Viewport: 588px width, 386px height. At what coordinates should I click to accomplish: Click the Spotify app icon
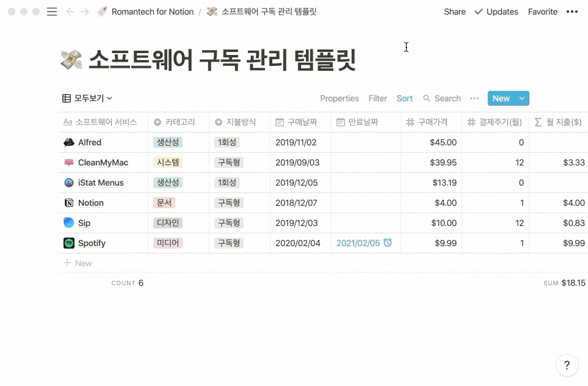tap(68, 243)
